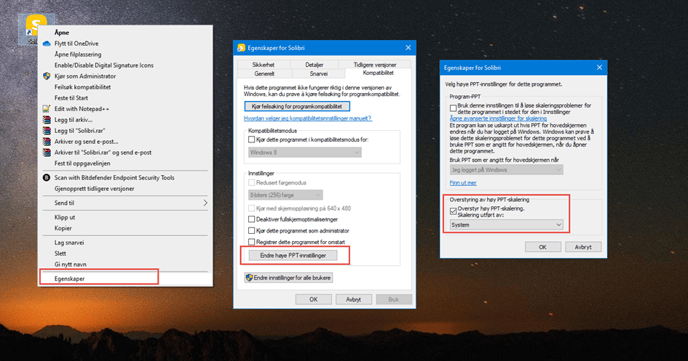The height and width of the screenshot is (361, 688).
Task: Click the WinRAR icon beside Legg til "Solibri.rar"
Action: click(47, 131)
